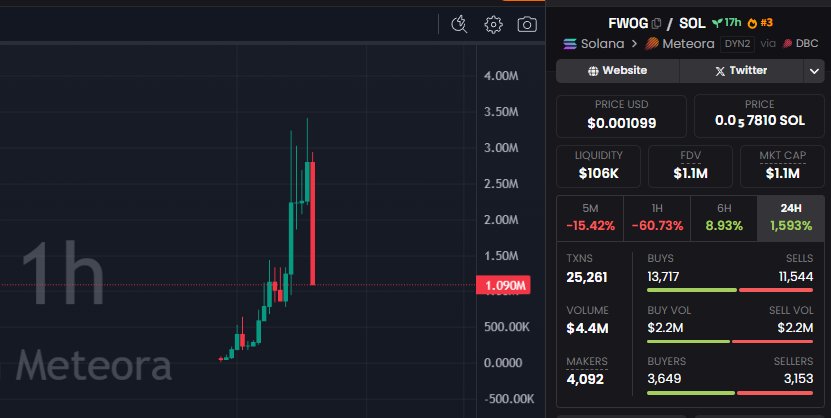Copy the FWOG token address
Image resolution: width=831 pixels, height=418 pixels.
[x=657, y=22]
